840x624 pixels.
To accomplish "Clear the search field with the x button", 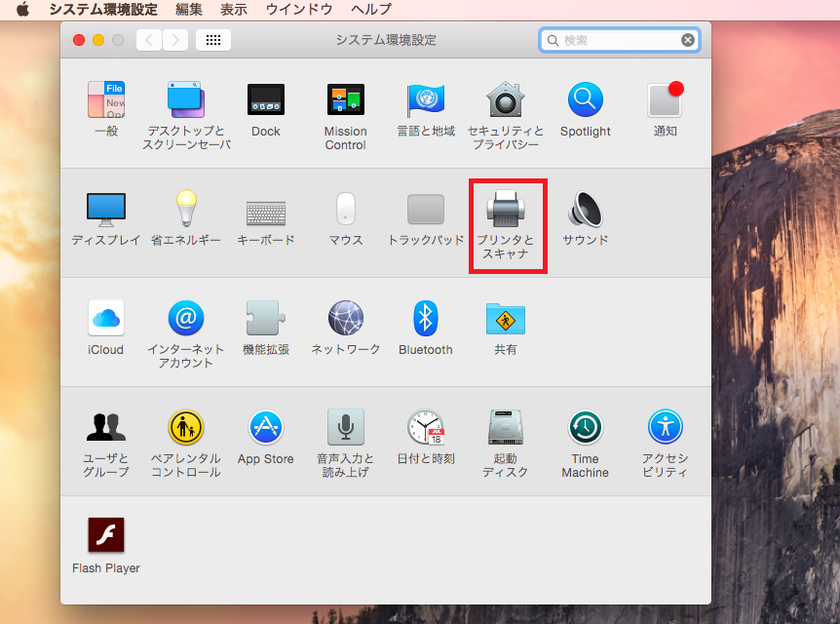I will (688, 40).
